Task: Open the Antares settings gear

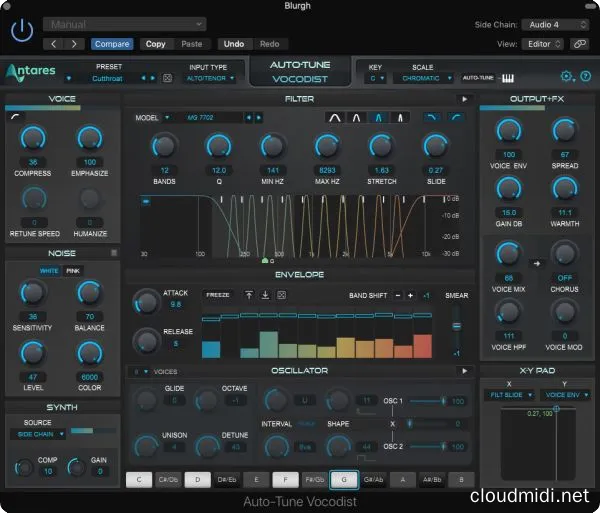Action: coord(567,76)
